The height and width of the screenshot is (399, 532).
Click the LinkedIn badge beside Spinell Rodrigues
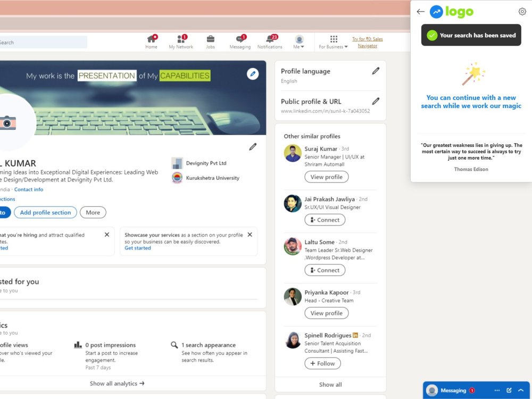click(x=355, y=335)
